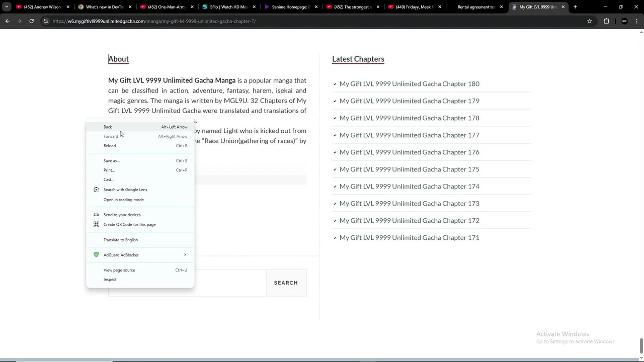Switch to the Andrew Wilson YouTube tab
Image resolution: width=644 pixels, height=362 pixels.
click(43, 7)
